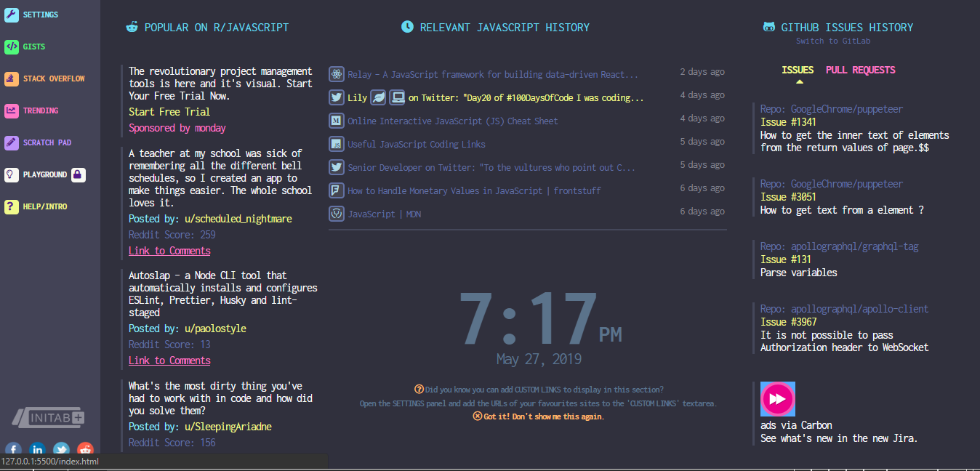The height and width of the screenshot is (471, 980).
Task: Collapse the Issues list with the arrow
Action: [x=798, y=81]
